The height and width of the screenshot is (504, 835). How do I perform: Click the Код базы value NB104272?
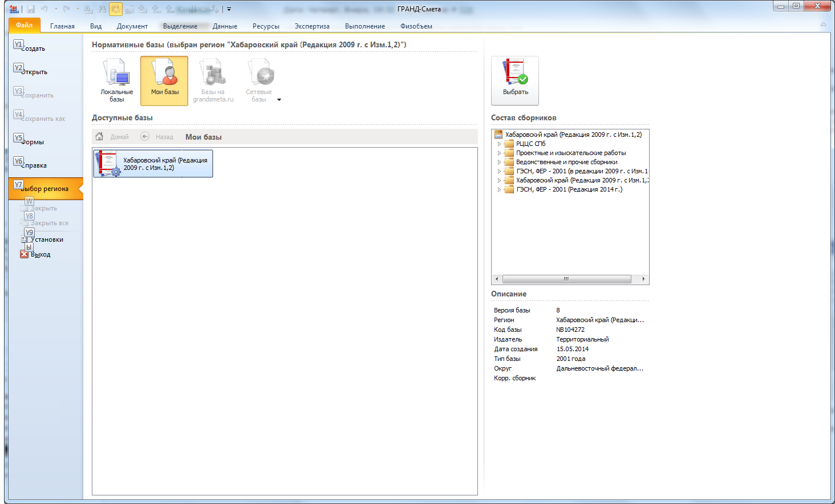[x=570, y=330]
